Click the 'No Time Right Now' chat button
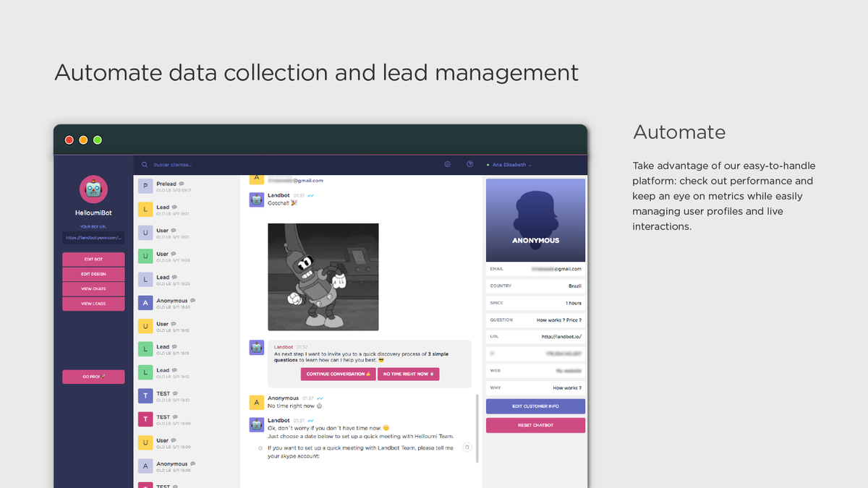 pyautogui.click(x=409, y=374)
